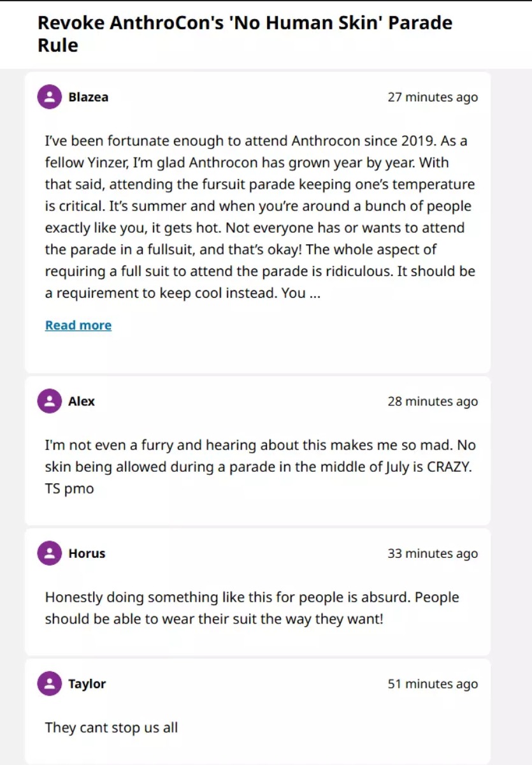Click Alex's purple profile avatar icon
532x765 pixels.
(50, 401)
